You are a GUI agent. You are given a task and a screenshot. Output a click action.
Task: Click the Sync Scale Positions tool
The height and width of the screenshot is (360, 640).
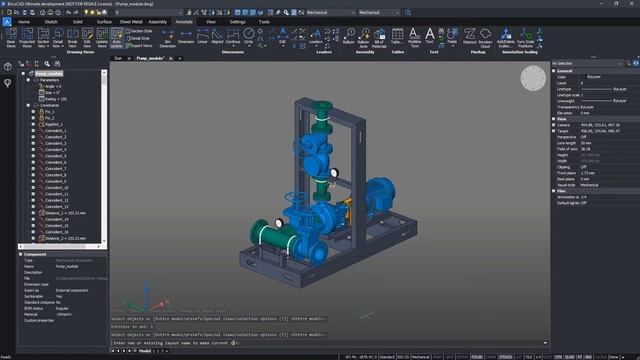[525, 38]
